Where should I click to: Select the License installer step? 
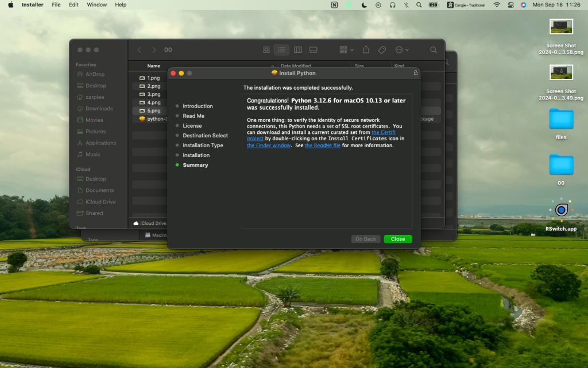point(192,125)
